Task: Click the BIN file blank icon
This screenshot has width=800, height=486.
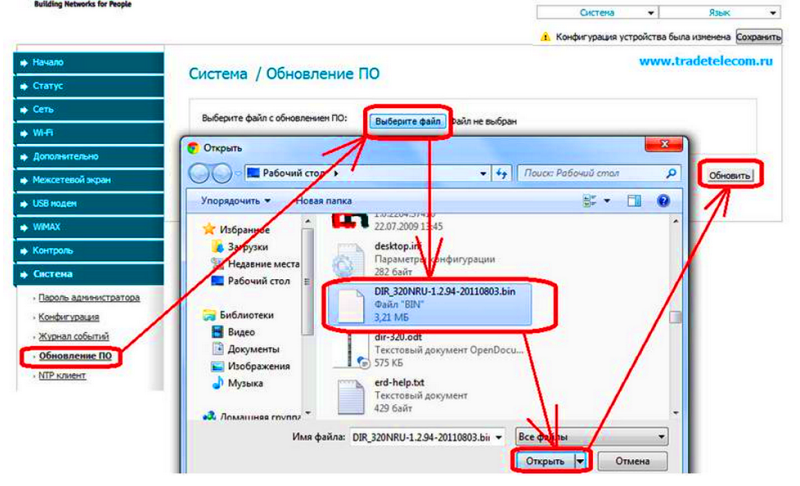Action: 351,305
